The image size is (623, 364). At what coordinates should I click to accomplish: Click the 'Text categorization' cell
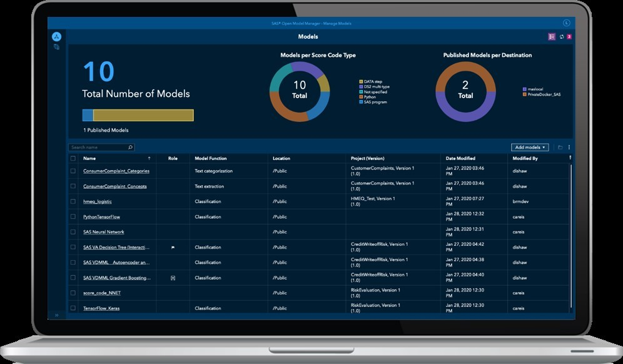pos(214,171)
